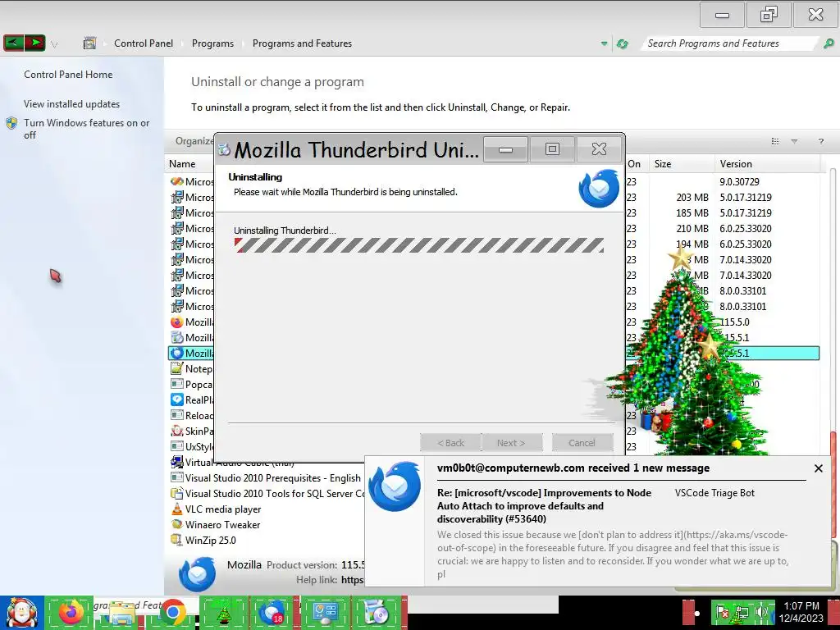Sort by the Name column header
This screenshot has width=840, height=630.
[182, 164]
